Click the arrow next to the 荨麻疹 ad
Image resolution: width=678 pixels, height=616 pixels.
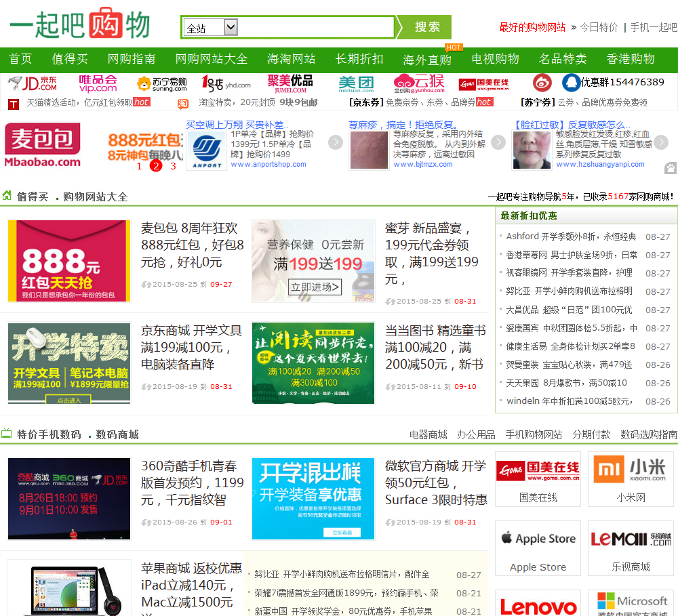click(498, 142)
